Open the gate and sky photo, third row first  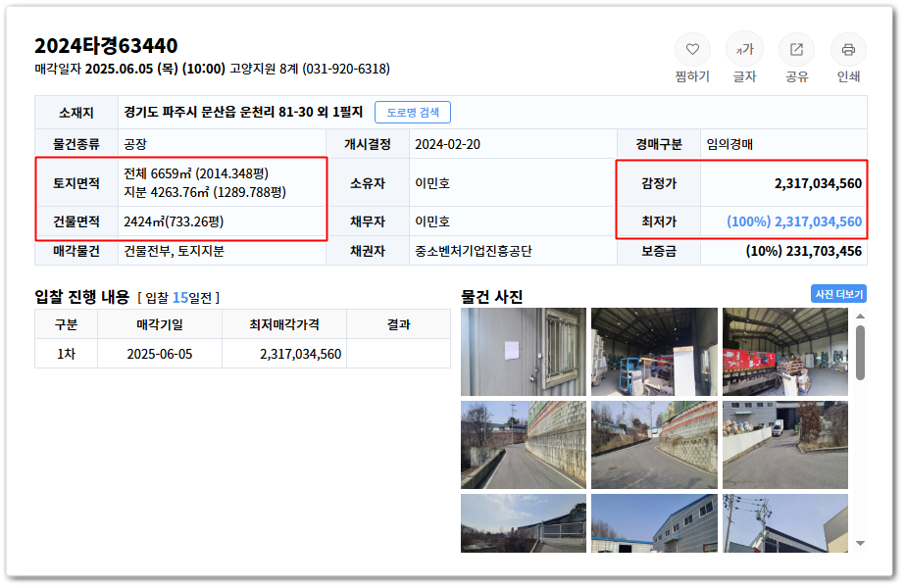(x=523, y=523)
